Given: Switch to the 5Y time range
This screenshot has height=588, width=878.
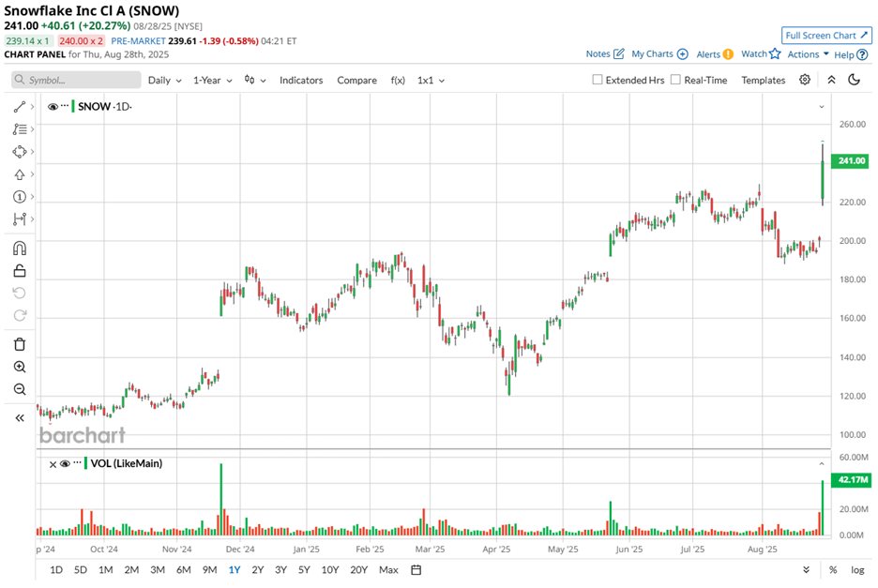Looking at the screenshot, I should (304, 570).
